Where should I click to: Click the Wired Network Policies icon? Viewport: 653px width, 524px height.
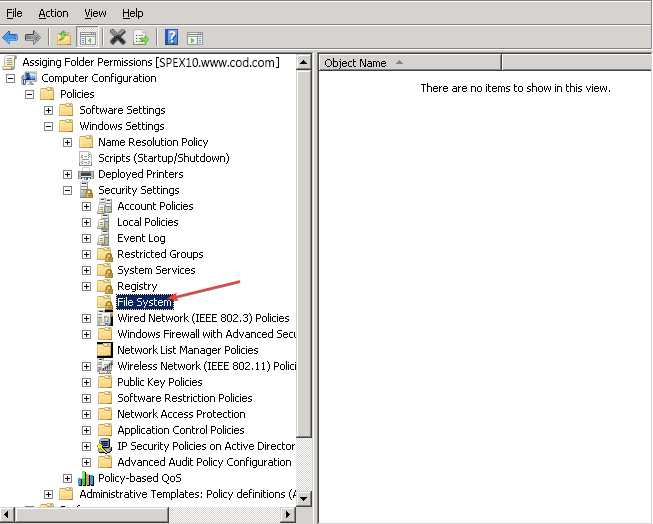(105, 318)
